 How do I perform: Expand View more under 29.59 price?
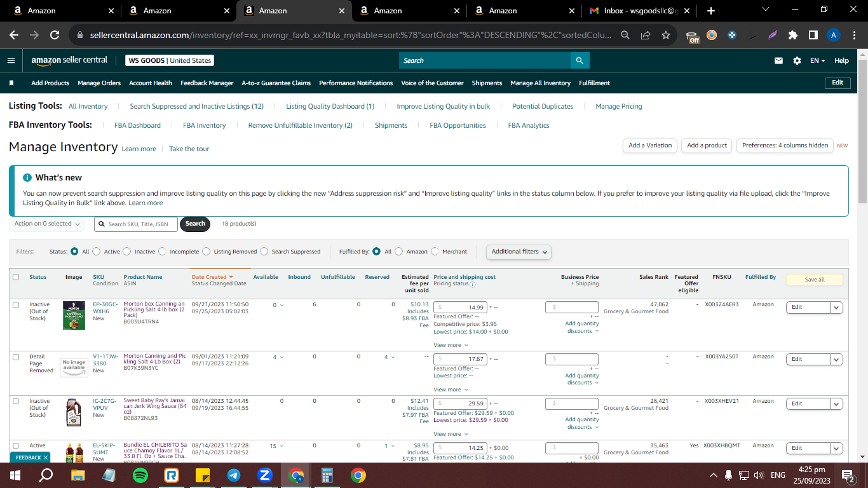pyautogui.click(x=451, y=434)
